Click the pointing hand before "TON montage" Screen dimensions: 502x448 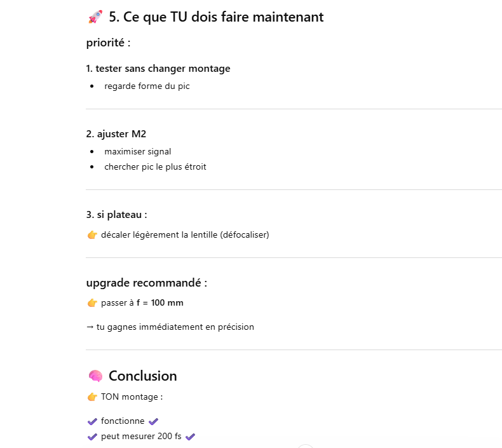92,397
